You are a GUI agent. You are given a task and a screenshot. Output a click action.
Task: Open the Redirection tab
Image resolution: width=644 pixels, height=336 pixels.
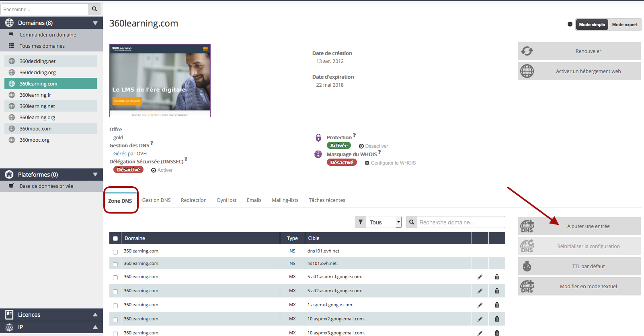point(193,200)
